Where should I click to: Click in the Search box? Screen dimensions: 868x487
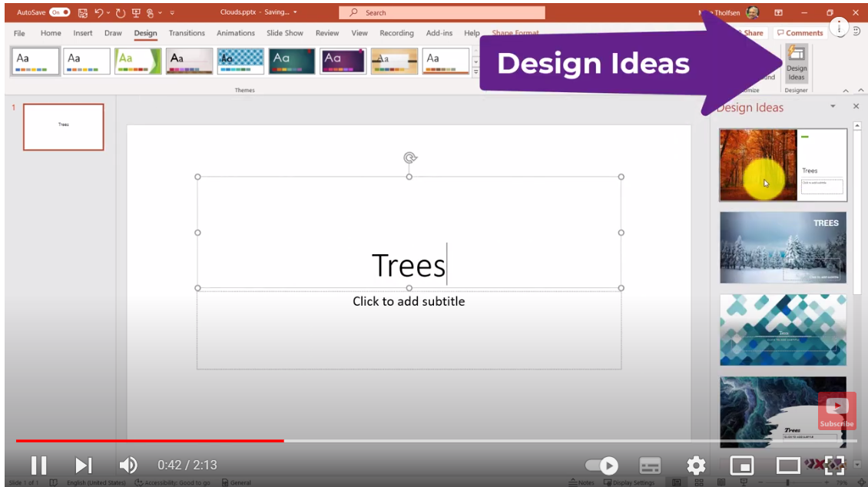[442, 12]
